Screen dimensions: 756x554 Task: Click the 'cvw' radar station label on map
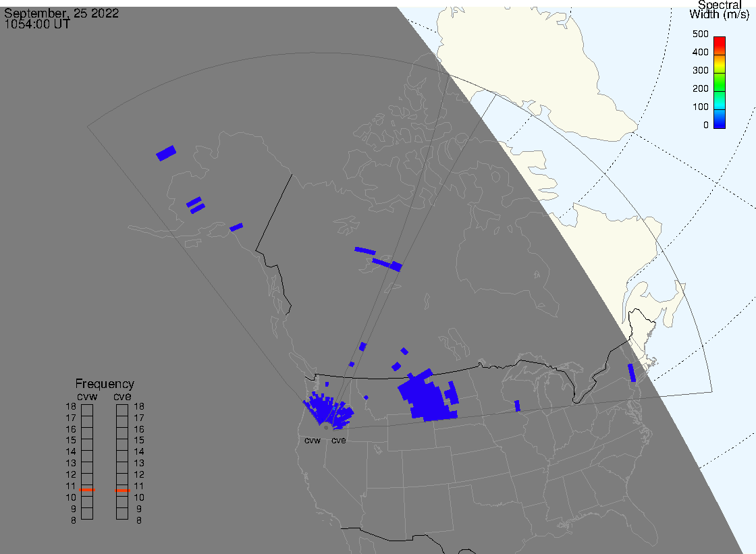[x=313, y=441]
